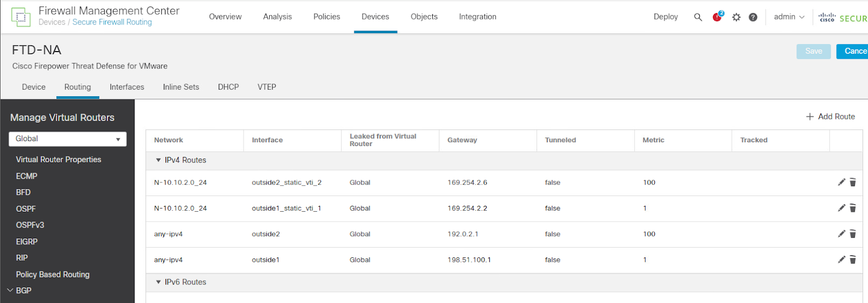Open the help question mark icon

753,17
